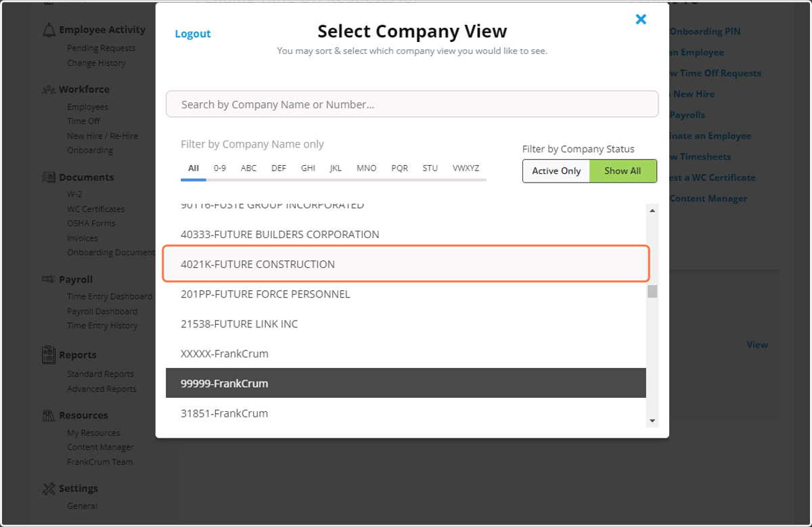Select the PQR filter tab
The height and width of the screenshot is (527, 812).
coord(399,168)
